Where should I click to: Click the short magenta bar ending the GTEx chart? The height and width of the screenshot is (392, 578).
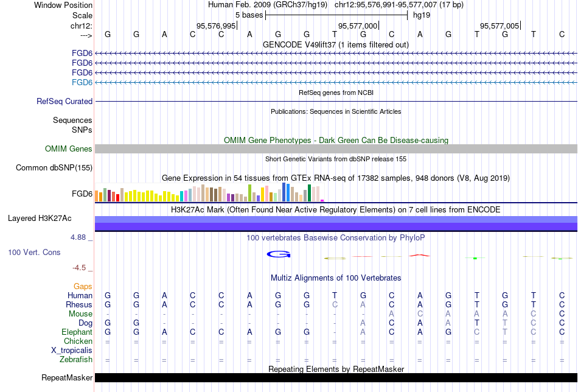pyautogui.click(x=322, y=201)
